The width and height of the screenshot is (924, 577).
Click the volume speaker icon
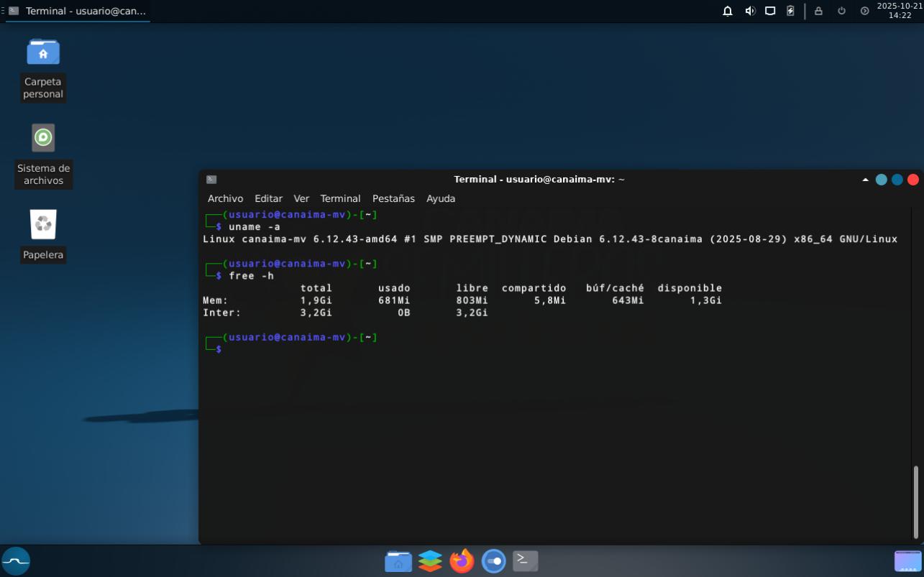[x=750, y=11]
